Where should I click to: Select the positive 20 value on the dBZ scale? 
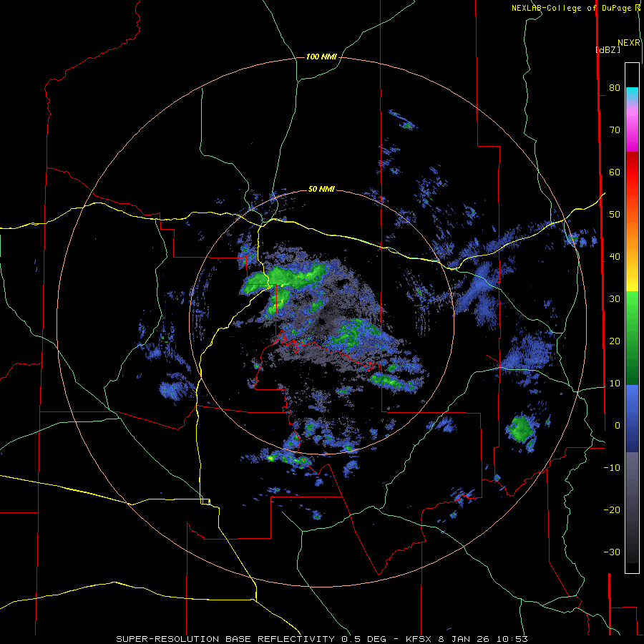pyautogui.click(x=615, y=341)
